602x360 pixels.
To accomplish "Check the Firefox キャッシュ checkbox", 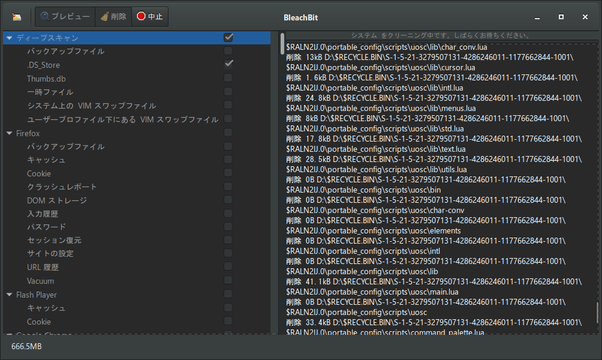I will tap(228, 159).
